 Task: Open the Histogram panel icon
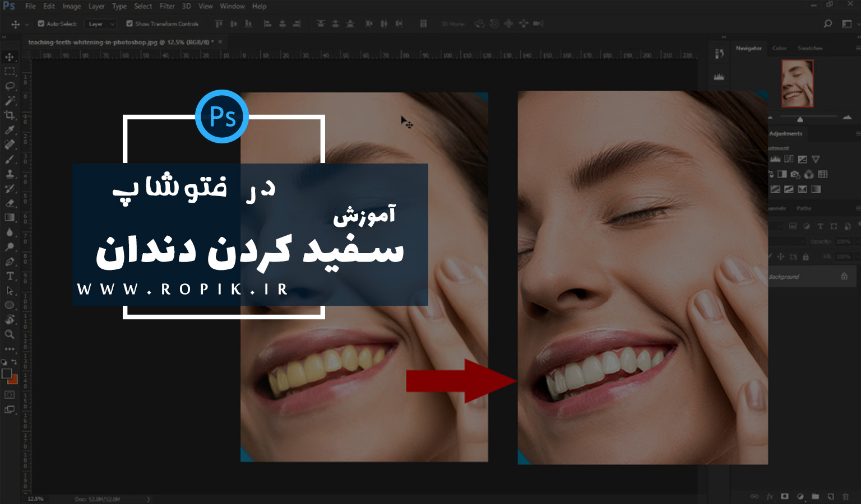pyautogui.click(x=719, y=77)
